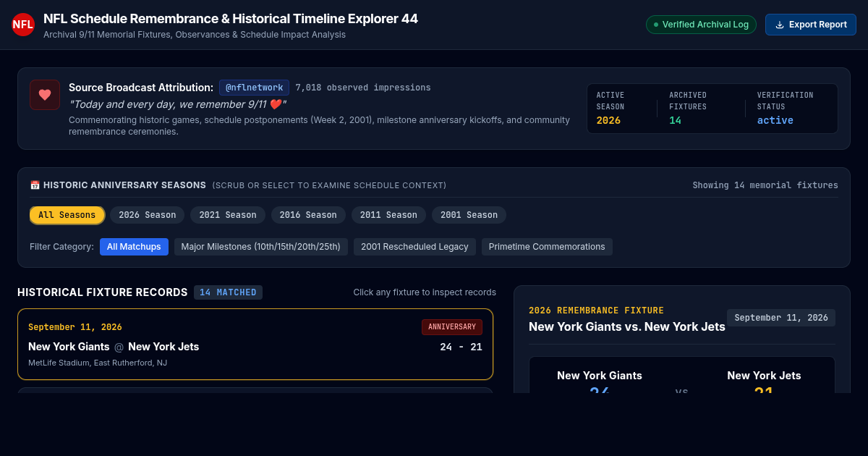This screenshot has height=456, width=868.
Task: Export the report
Action: coord(811,25)
